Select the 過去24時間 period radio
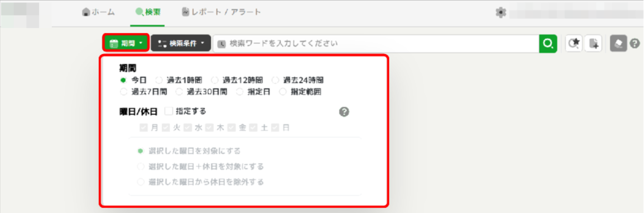Screen dimensions: 644x213 coord(276,80)
